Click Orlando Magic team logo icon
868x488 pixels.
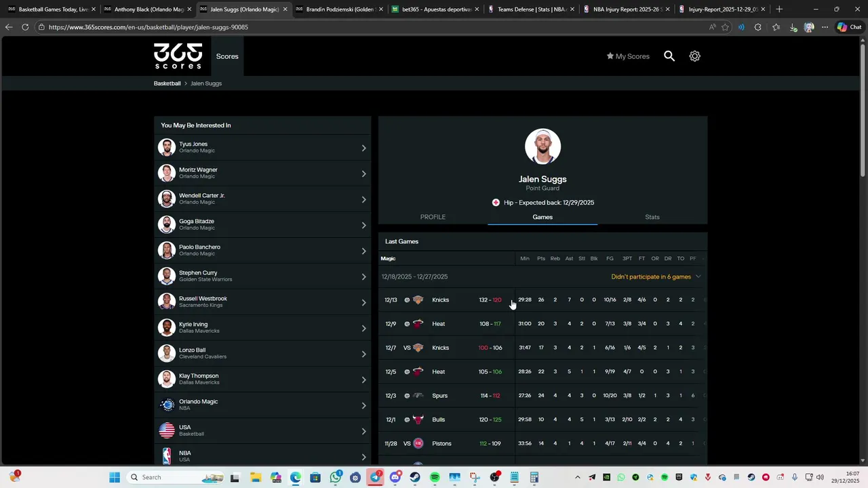point(167,405)
